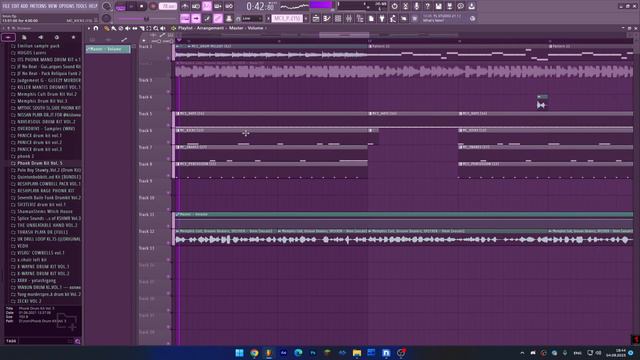Click the download arrow icon in toolbar

pos(471,6)
